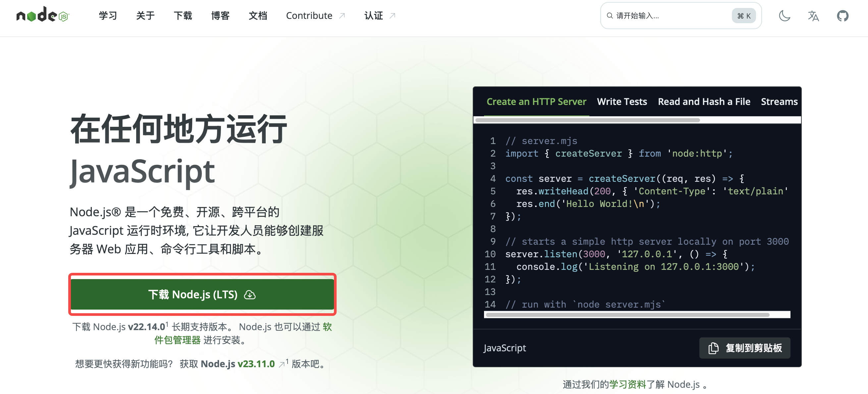This screenshot has width=868, height=394.
Task: Click the 下载 Node.js (LTS) button
Action: [202, 294]
